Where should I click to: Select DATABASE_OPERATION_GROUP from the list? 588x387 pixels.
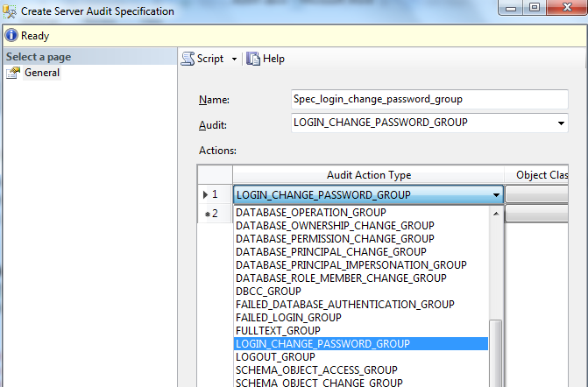pos(310,213)
